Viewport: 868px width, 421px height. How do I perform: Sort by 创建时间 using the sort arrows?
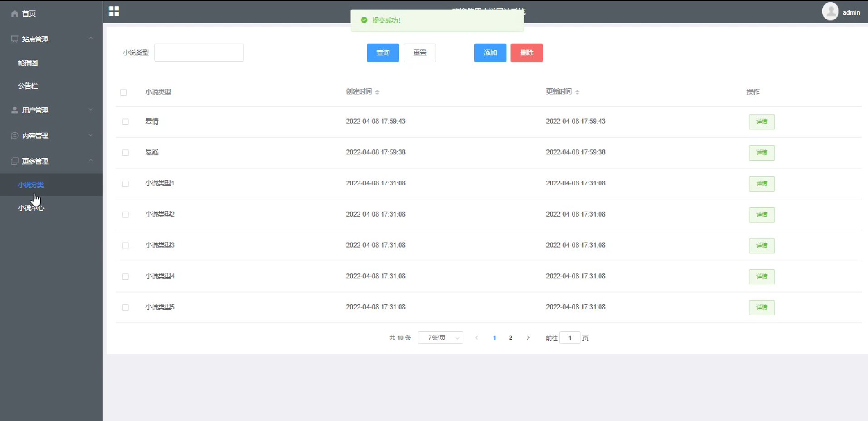[x=377, y=92]
